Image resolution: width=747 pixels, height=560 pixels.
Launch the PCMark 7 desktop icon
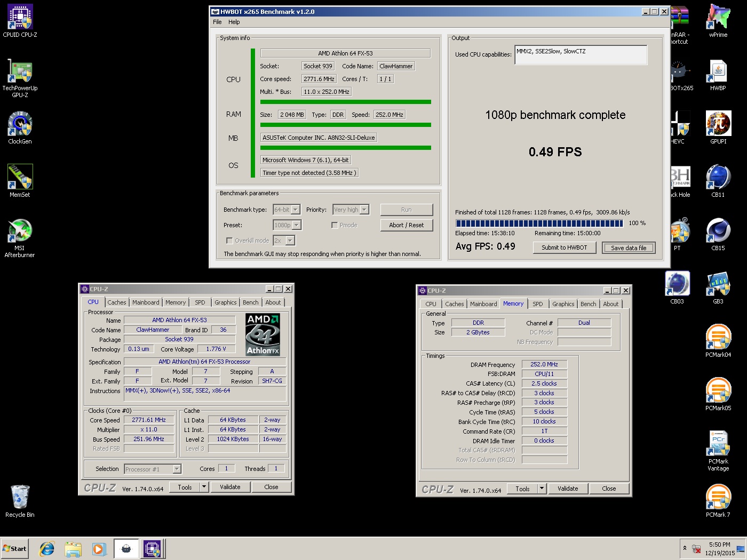[x=718, y=501]
